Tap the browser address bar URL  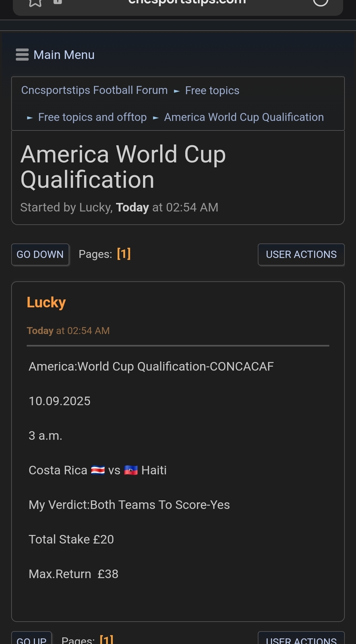(x=187, y=3)
